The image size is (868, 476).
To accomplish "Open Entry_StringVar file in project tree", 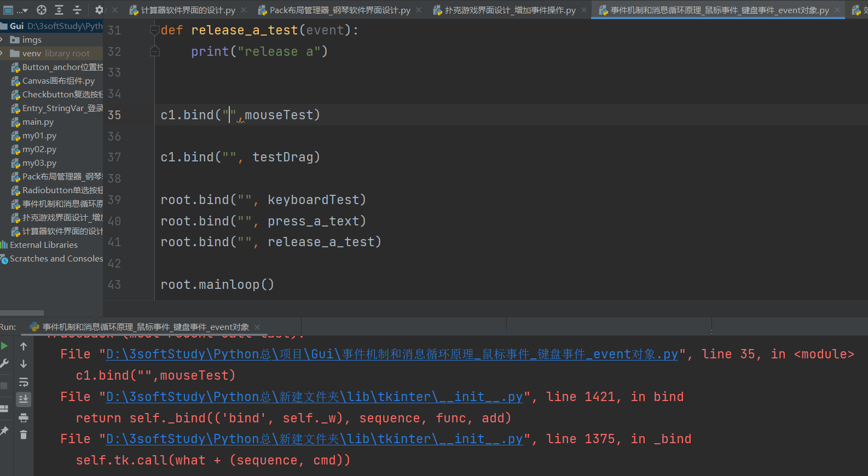I will [57, 108].
